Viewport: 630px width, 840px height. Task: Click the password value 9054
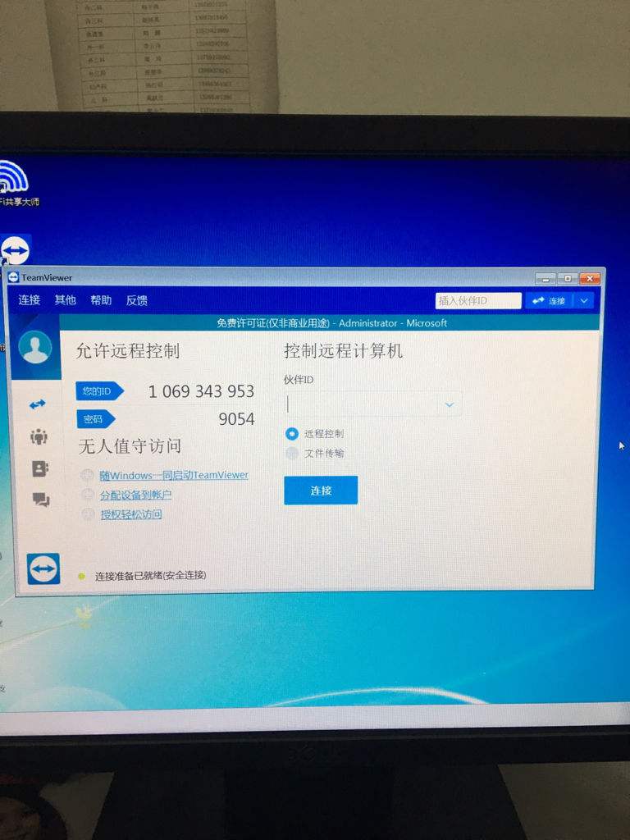(236, 419)
